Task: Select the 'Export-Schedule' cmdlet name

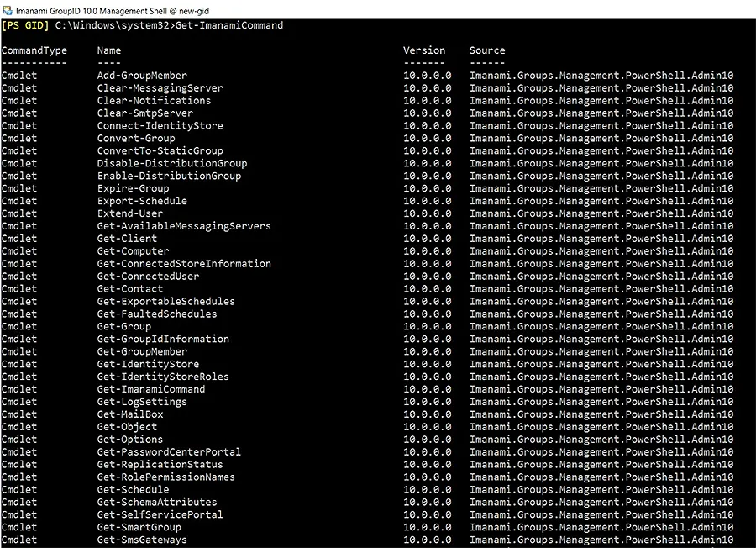Action: 142,201
